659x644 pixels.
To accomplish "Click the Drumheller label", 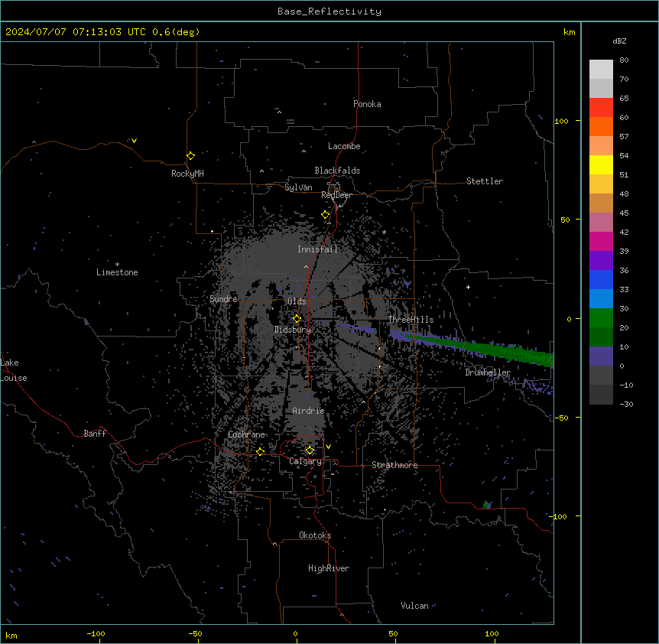I will click(x=488, y=372).
